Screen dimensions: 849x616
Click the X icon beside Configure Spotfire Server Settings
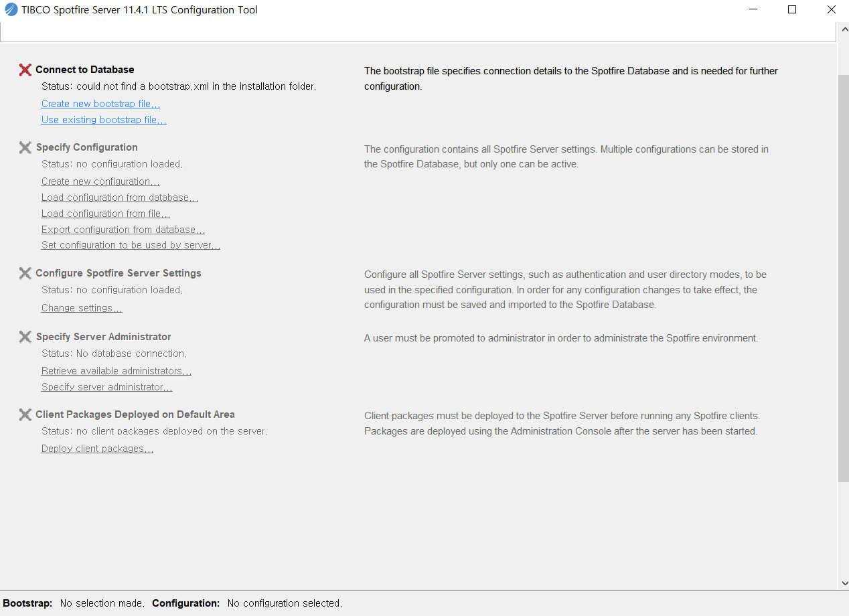click(x=25, y=273)
